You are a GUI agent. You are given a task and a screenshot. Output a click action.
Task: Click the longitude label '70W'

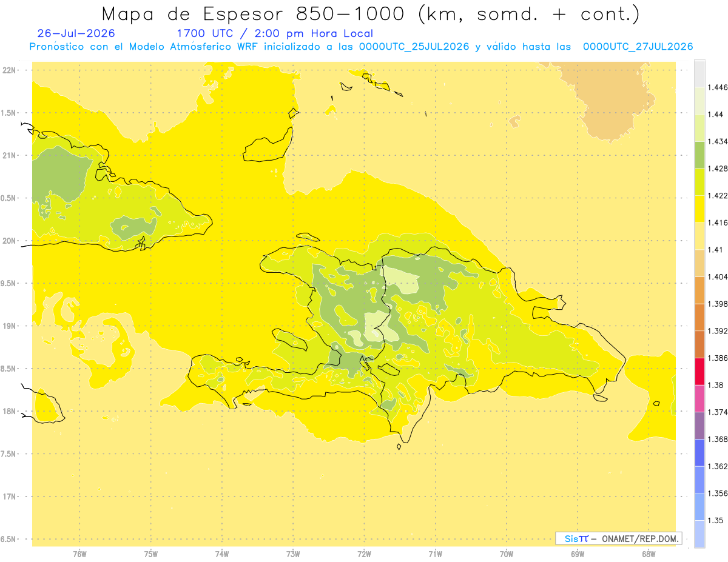(507, 554)
